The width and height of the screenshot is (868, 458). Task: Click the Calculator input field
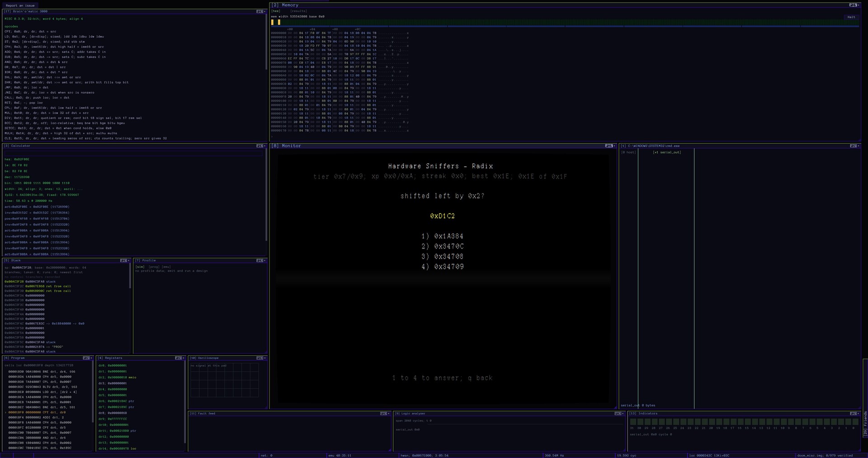pos(133,153)
